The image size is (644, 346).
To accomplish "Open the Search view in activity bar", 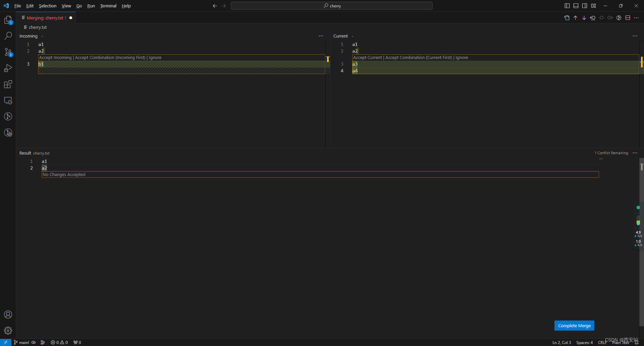I will point(8,36).
